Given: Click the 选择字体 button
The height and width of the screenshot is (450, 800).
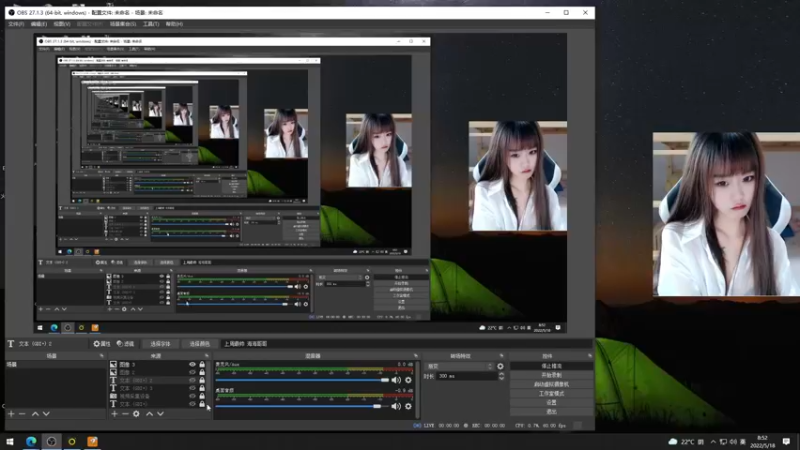Looking at the screenshot, I should pos(160,344).
